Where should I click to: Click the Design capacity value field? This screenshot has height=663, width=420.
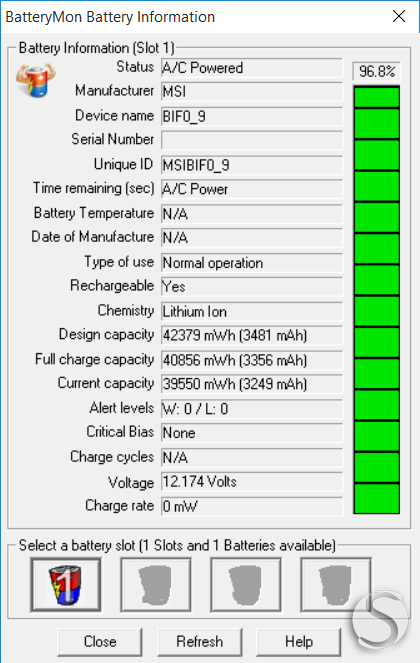click(x=252, y=335)
